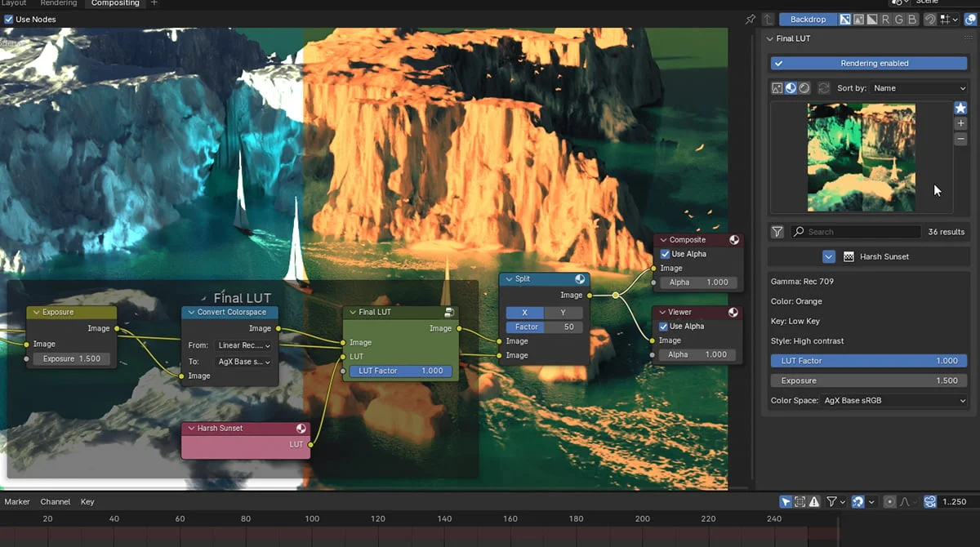Adjust the LUT Factor slider on Final LUT node
The width and height of the screenshot is (980, 547).
(399, 371)
